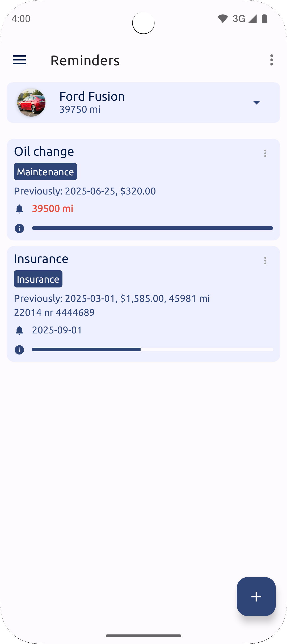Screen dimensions: 287x644
Task: Add a new reminder with plus button
Action: click(x=256, y=596)
